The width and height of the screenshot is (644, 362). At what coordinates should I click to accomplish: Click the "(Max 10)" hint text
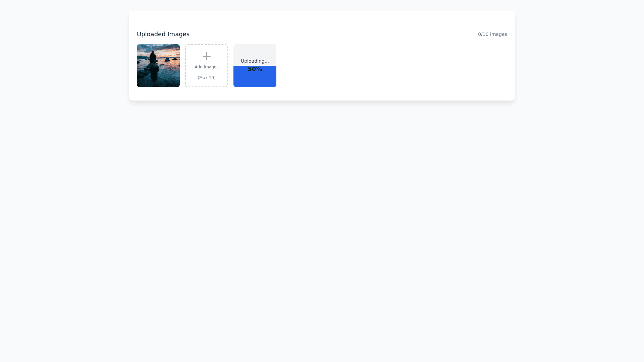(x=207, y=78)
